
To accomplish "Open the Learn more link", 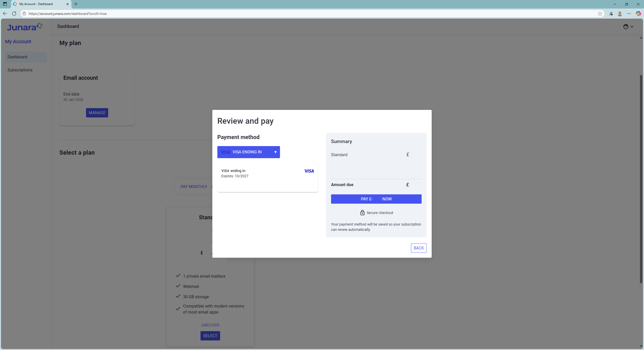I will point(210,324).
